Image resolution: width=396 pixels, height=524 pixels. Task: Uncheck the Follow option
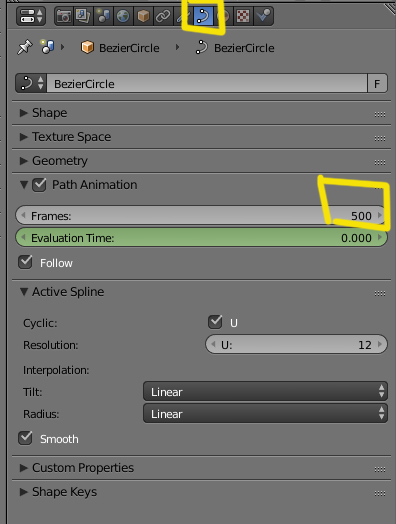(25, 262)
